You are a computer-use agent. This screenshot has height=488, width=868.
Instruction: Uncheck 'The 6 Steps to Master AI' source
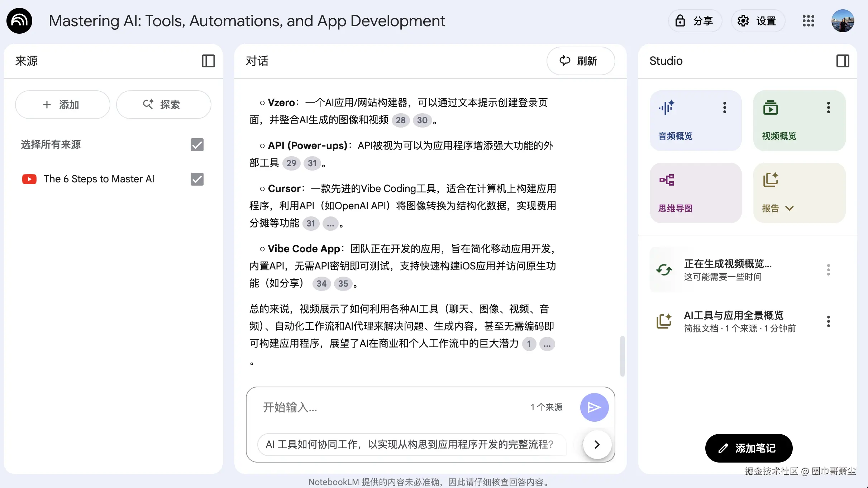pos(196,179)
